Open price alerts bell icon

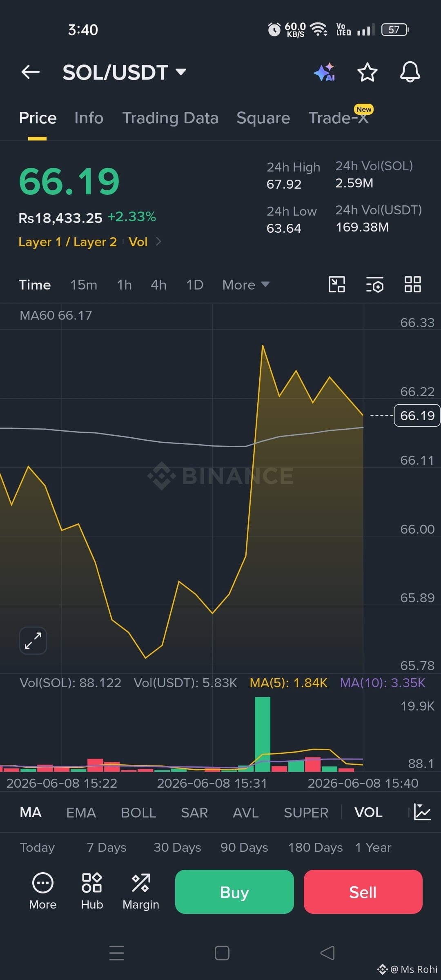410,72
